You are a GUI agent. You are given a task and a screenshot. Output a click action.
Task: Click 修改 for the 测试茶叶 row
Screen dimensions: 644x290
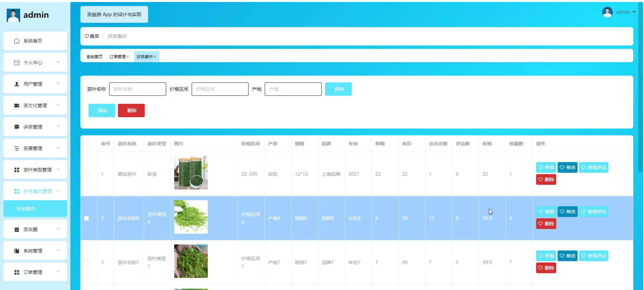click(567, 167)
